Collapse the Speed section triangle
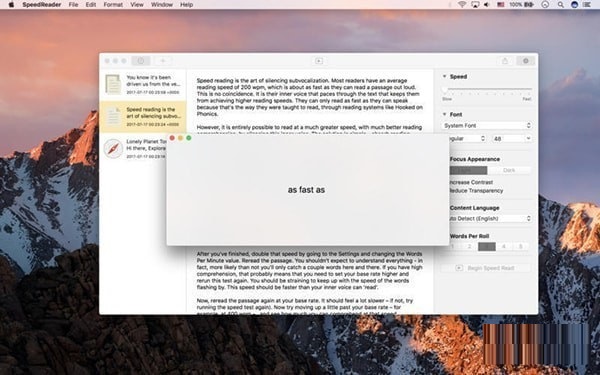Viewport: 600px width, 375px height. [x=444, y=77]
